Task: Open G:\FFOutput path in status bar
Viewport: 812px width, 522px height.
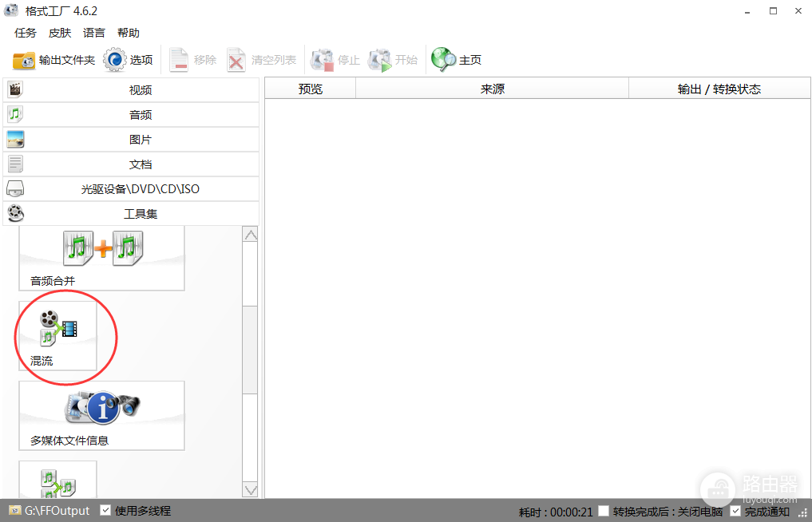Action: coord(57,511)
